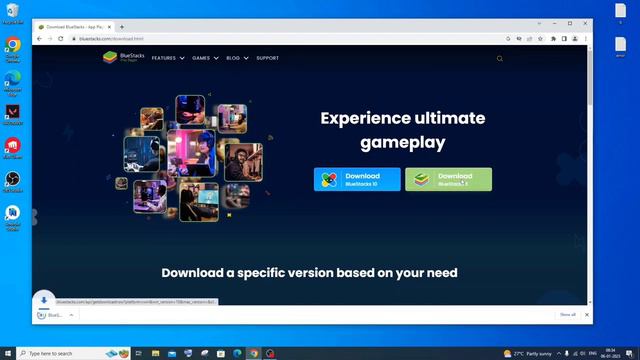Open a new tab with the plus button
This screenshot has width=640, height=360.
122,27
